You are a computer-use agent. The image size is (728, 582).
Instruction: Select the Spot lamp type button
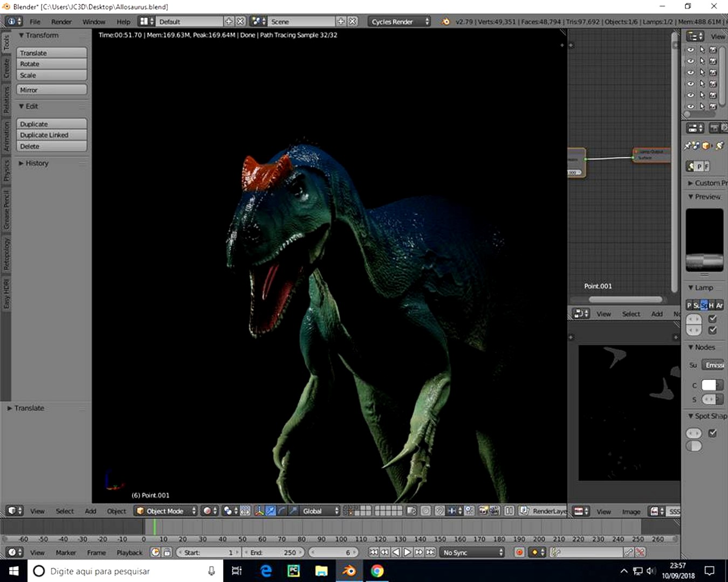tap(704, 305)
